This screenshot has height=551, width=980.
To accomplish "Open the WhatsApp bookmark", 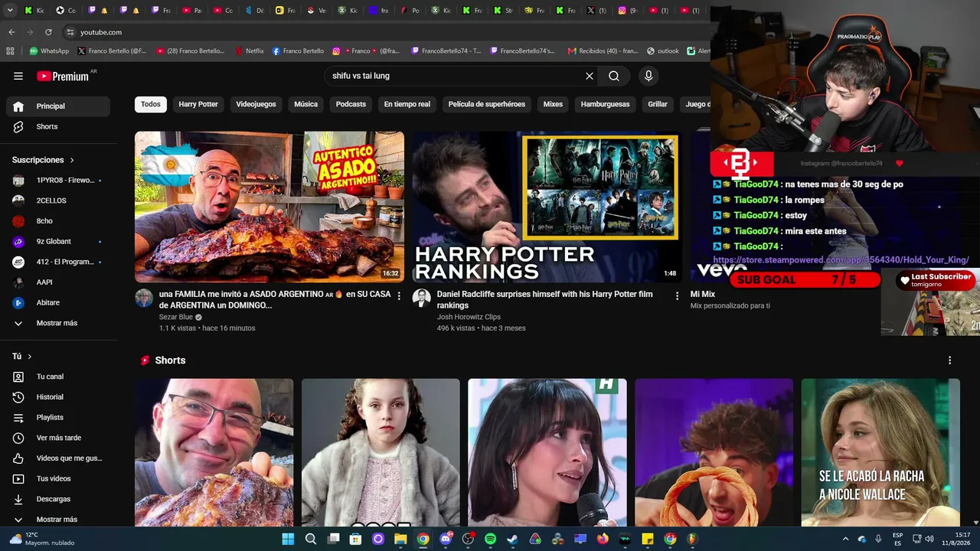I will coord(49,51).
